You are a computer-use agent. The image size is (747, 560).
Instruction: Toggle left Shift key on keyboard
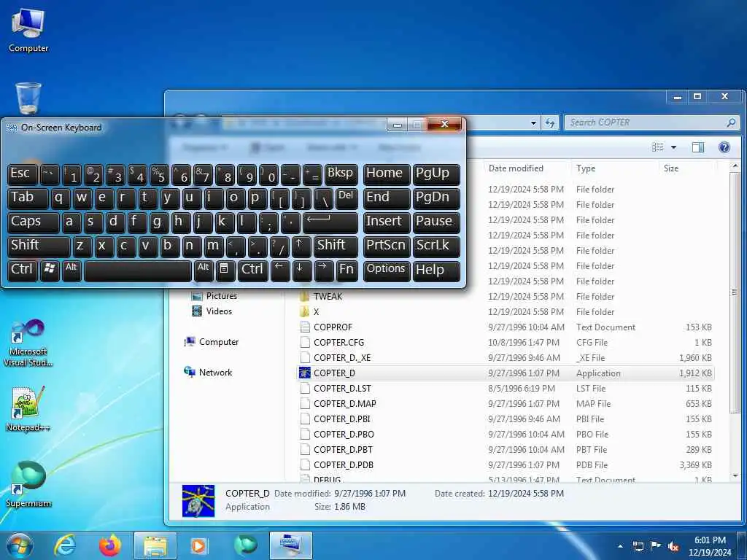[38, 246]
